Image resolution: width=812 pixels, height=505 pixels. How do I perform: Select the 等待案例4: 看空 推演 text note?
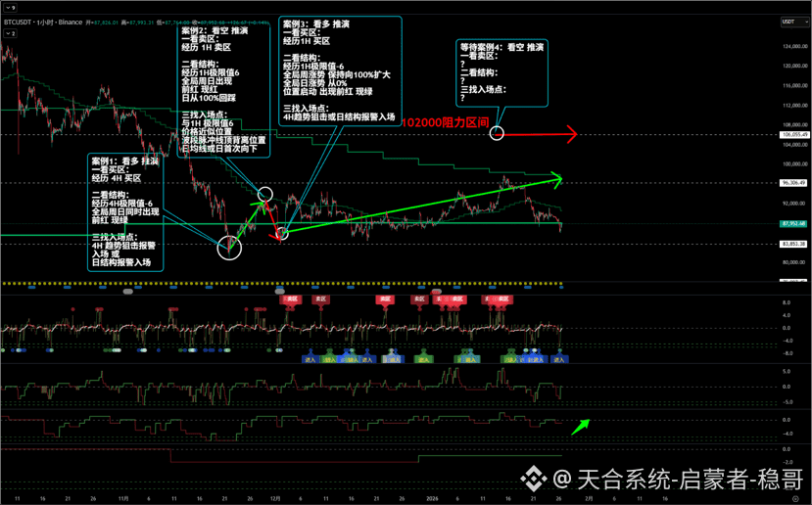[502, 73]
